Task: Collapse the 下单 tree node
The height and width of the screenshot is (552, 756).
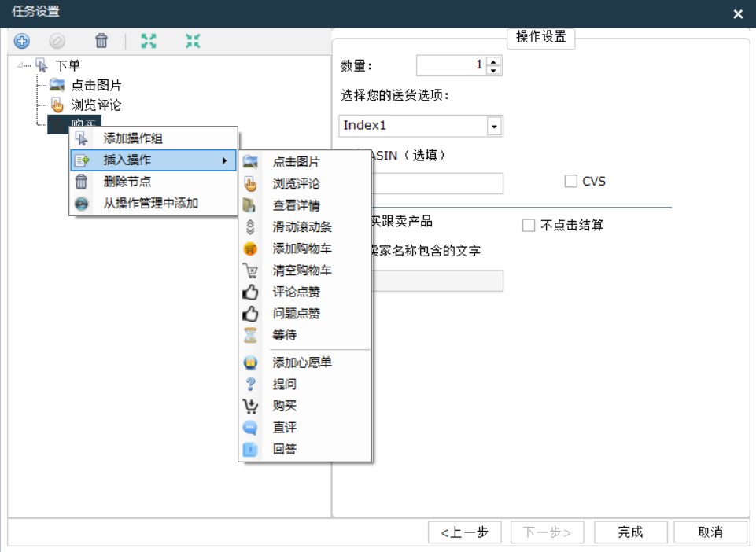Action: click(22, 65)
